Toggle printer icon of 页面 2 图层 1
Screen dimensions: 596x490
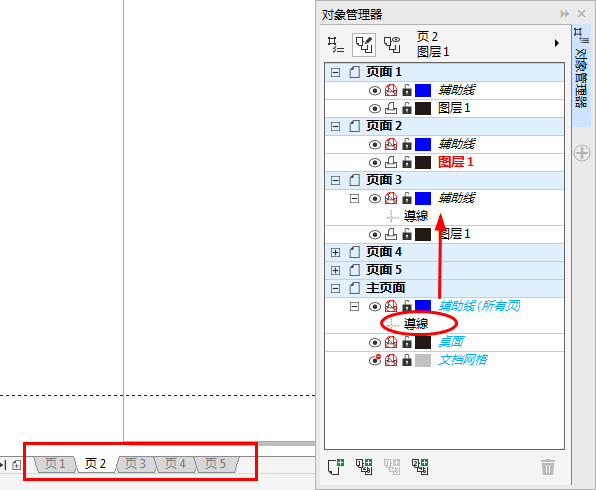[391, 162]
